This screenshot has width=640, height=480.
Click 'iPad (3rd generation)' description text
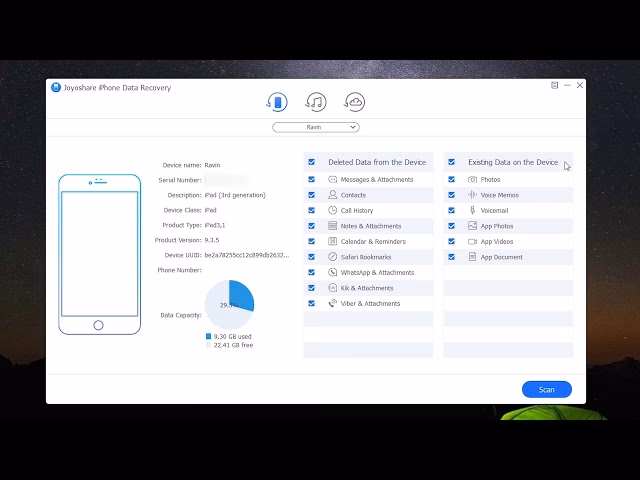235,195
